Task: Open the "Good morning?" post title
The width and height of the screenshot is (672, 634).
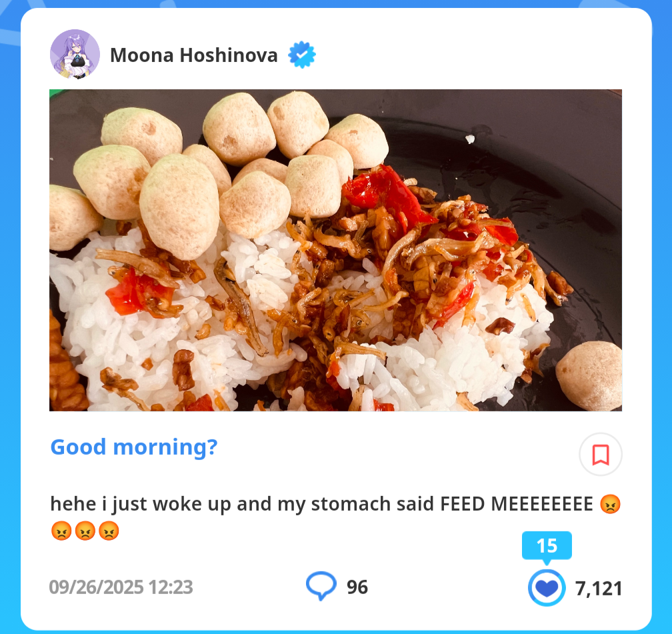Action: (x=134, y=447)
